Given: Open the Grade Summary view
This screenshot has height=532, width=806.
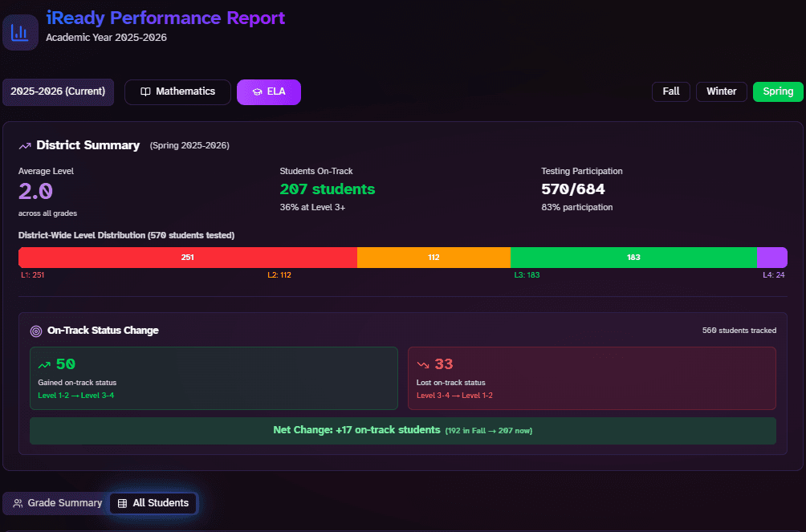Looking at the screenshot, I should click(x=57, y=503).
